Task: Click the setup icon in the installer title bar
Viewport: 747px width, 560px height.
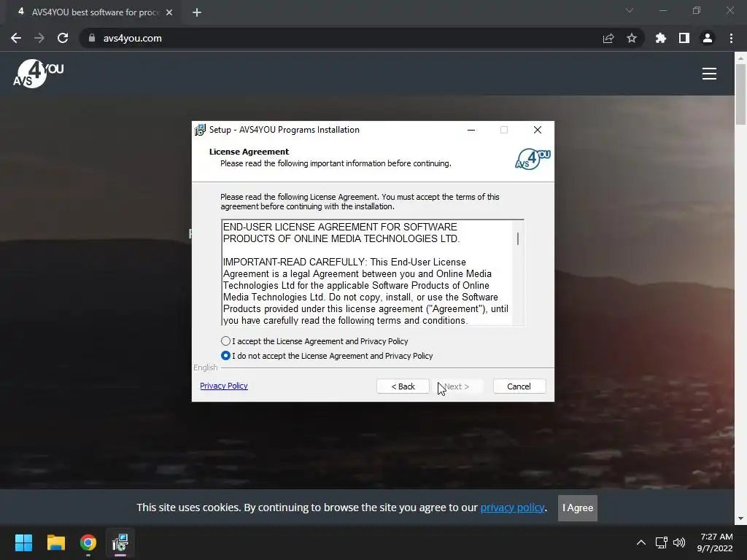Action: [200, 130]
